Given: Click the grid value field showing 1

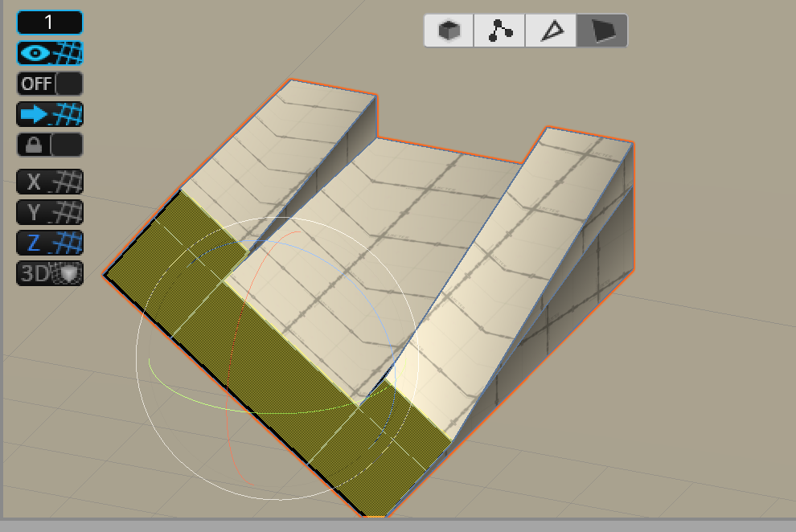Looking at the screenshot, I should point(50,23).
